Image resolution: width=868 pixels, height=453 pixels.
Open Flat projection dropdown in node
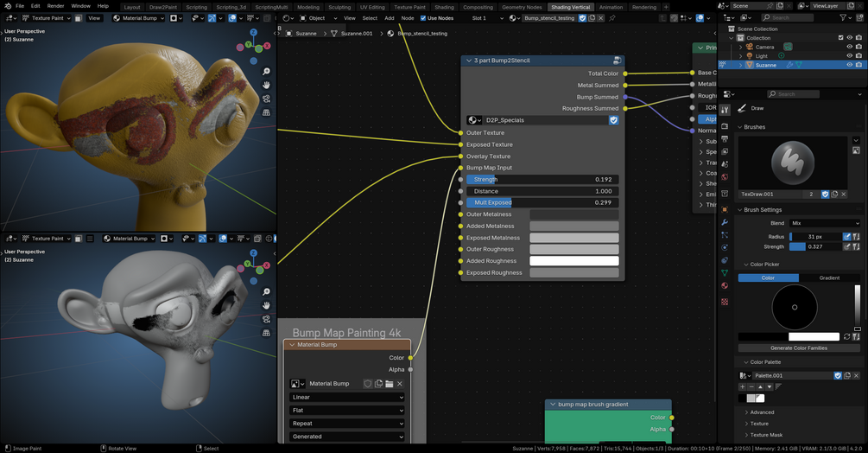tap(347, 411)
